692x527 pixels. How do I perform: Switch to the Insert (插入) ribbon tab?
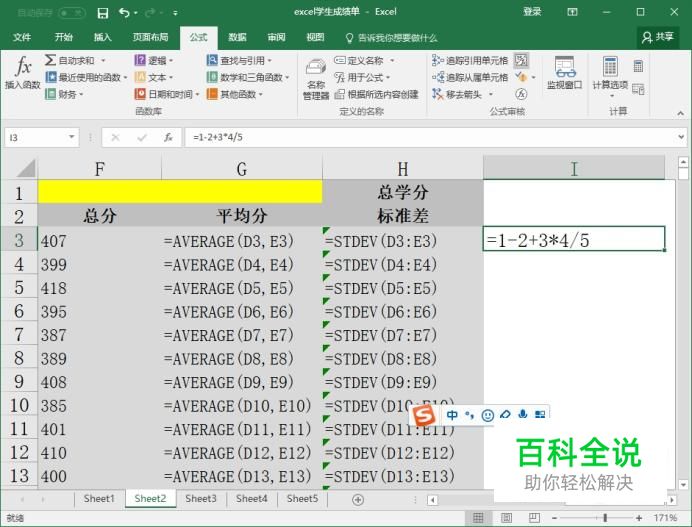pyautogui.click(x=102, y=37)
